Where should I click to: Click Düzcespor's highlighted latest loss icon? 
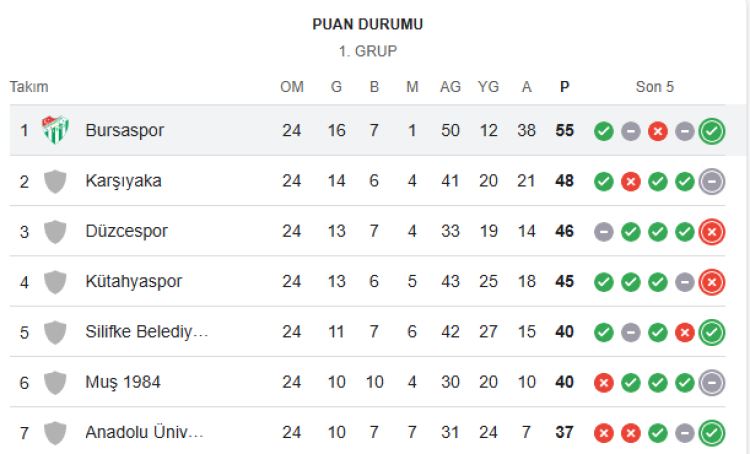(712, 232)
